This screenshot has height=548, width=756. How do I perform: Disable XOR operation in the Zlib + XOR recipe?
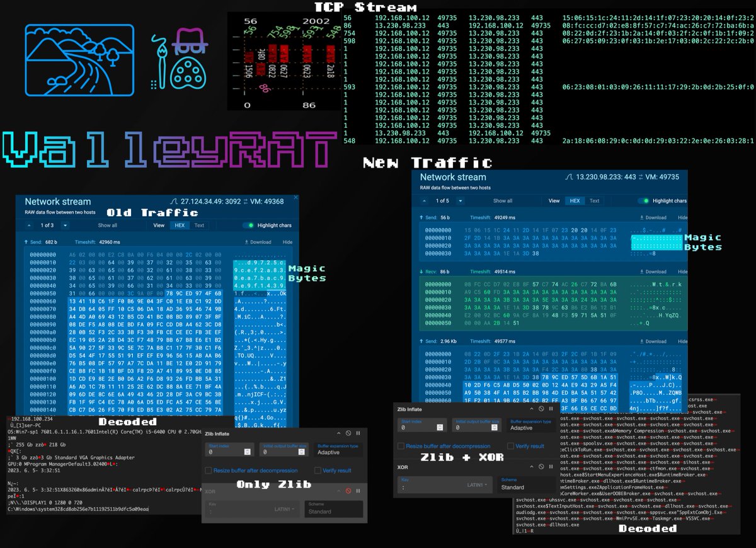click(541, 467)
